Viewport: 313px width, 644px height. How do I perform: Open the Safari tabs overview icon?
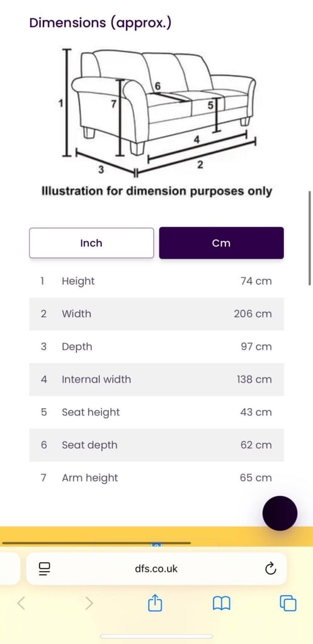tap(288, 603)
